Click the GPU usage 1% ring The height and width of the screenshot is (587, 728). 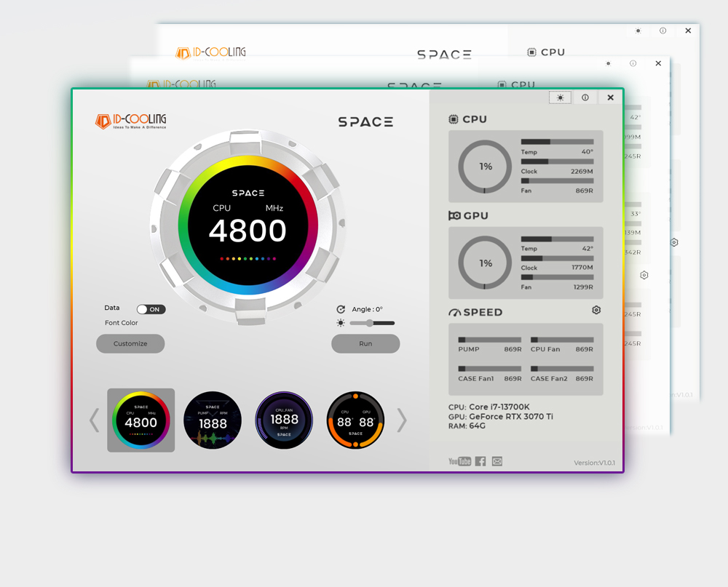point(485,263)
